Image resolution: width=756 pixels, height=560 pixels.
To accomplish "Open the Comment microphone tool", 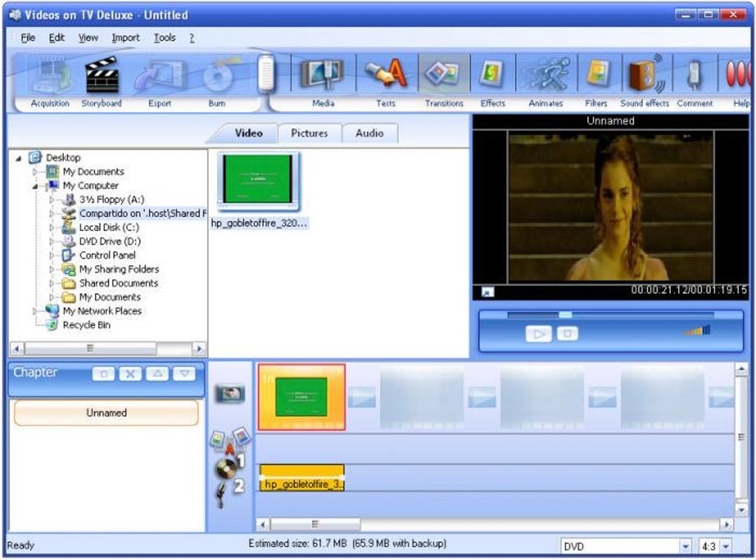I will pos(694,82).
